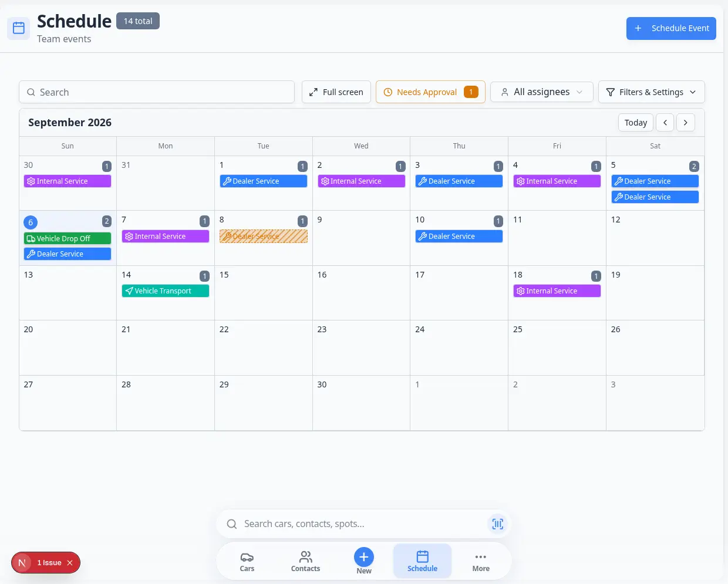This screenshot has height=584, width=728.
Task: Open the More menu in bottom navigation
Action: 481,561
